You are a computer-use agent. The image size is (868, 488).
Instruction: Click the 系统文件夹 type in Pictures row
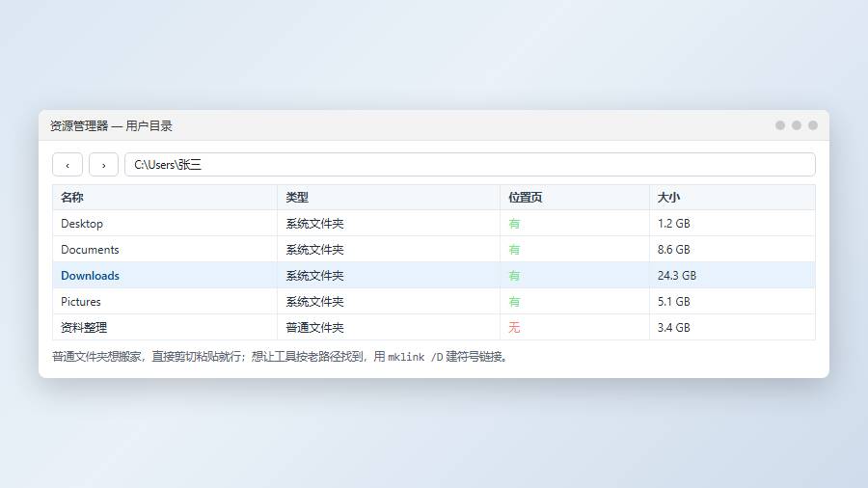click(x=315, y=302)
